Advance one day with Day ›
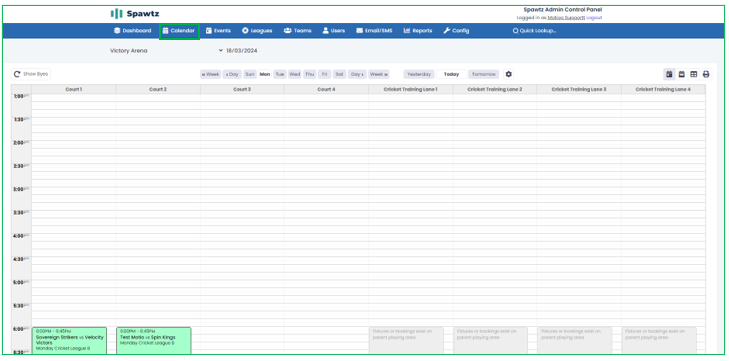The height and width of the screenshot is (361, 729). pyautogui.click(x=357, y=74)
